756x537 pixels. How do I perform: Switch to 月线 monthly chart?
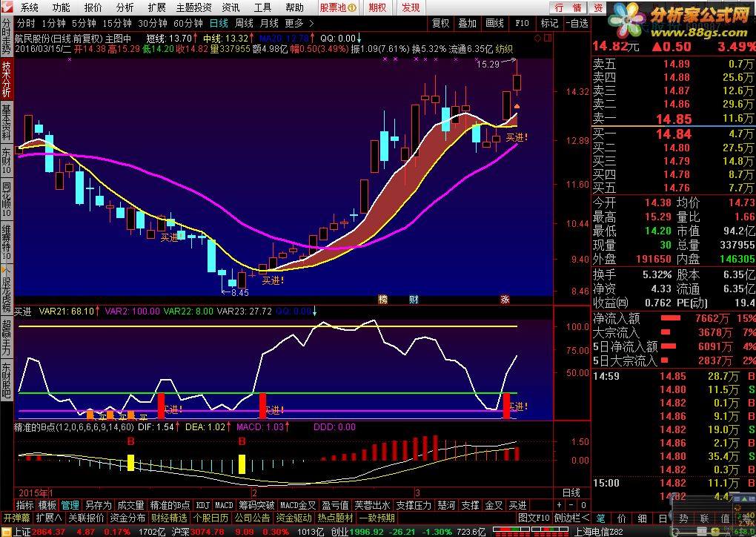pos(269,23)
